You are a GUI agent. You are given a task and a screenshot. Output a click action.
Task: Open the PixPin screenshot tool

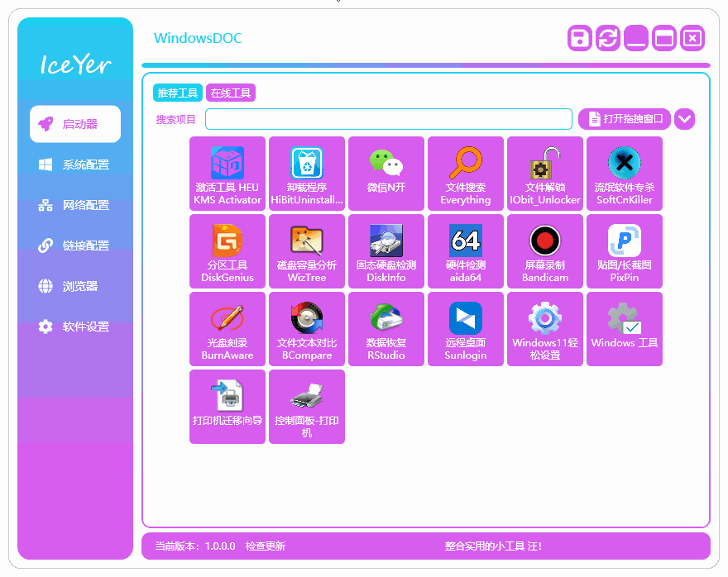tap(625, 251)
